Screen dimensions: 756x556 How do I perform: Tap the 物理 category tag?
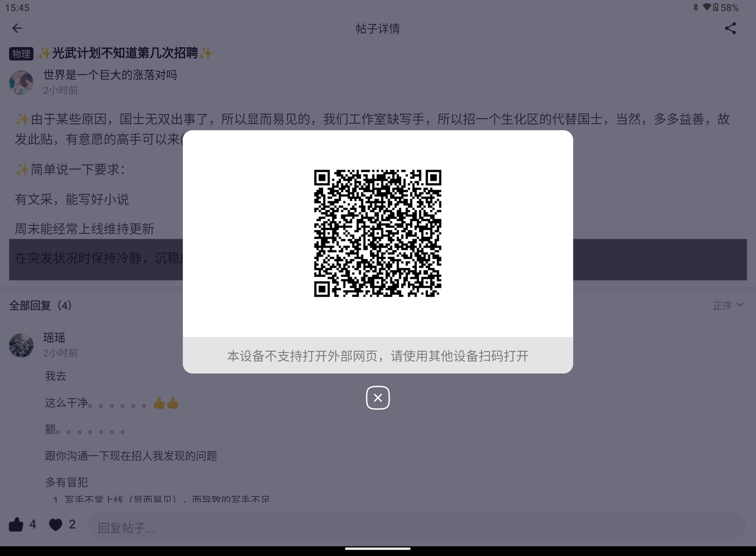coord(21,54)
